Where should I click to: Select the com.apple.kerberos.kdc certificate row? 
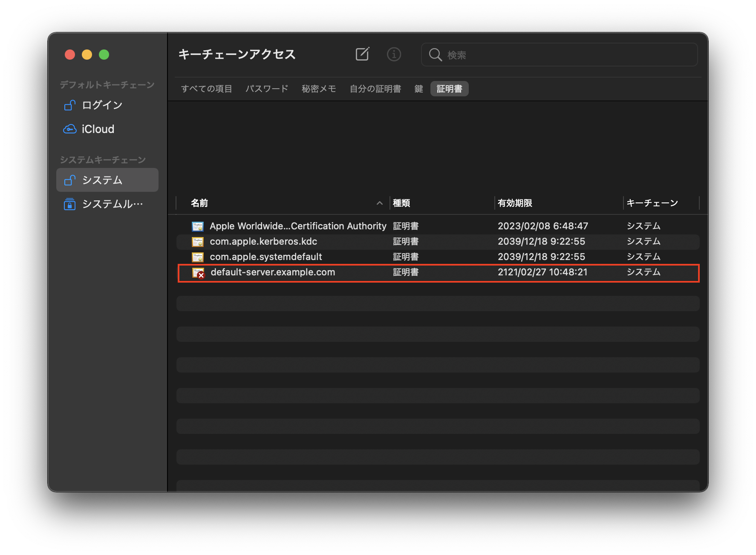coord(438,242)
